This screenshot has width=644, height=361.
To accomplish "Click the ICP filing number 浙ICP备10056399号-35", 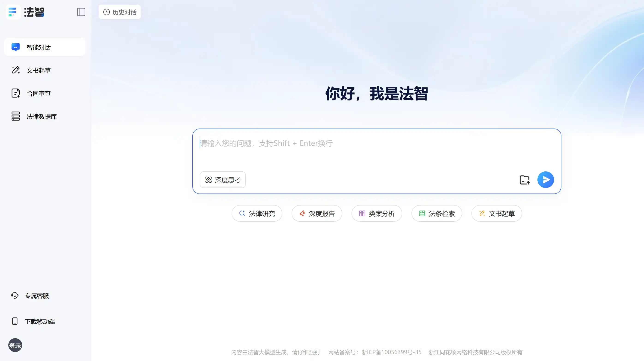I will pyautogui.click(x=391, y=352).
